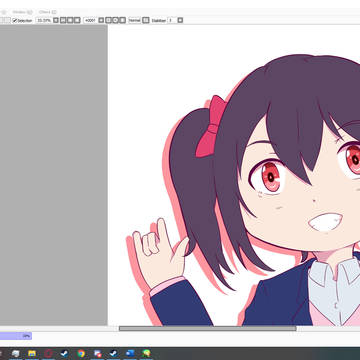Click the green icon on the taskbar
The width and height of the screenshot is (360, 360).
pos(146,353)
